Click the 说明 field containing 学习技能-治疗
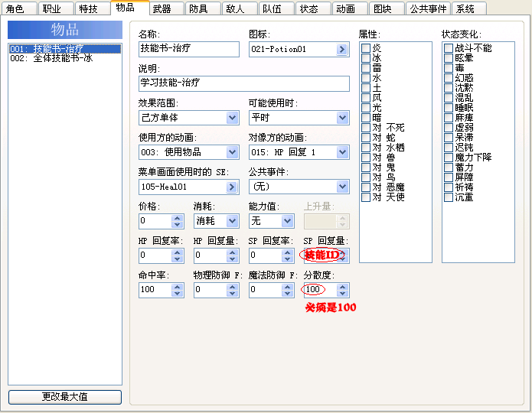The height and width of the screenshot is (413, 532). tap(244, 83)
